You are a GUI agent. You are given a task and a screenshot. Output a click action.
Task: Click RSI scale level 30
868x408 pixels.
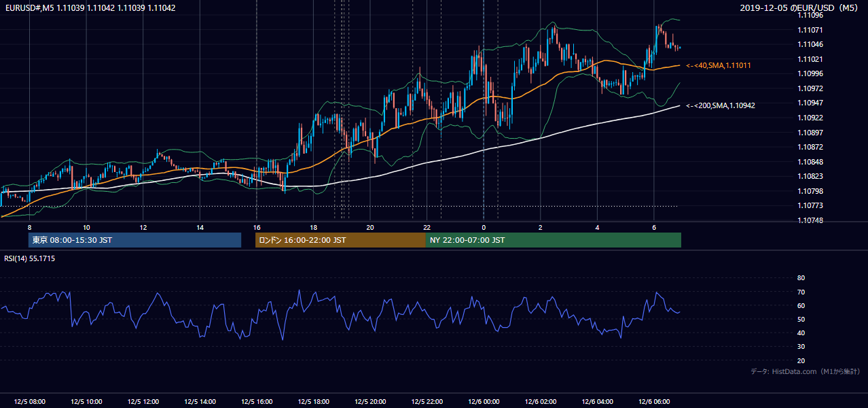point(801,347)
